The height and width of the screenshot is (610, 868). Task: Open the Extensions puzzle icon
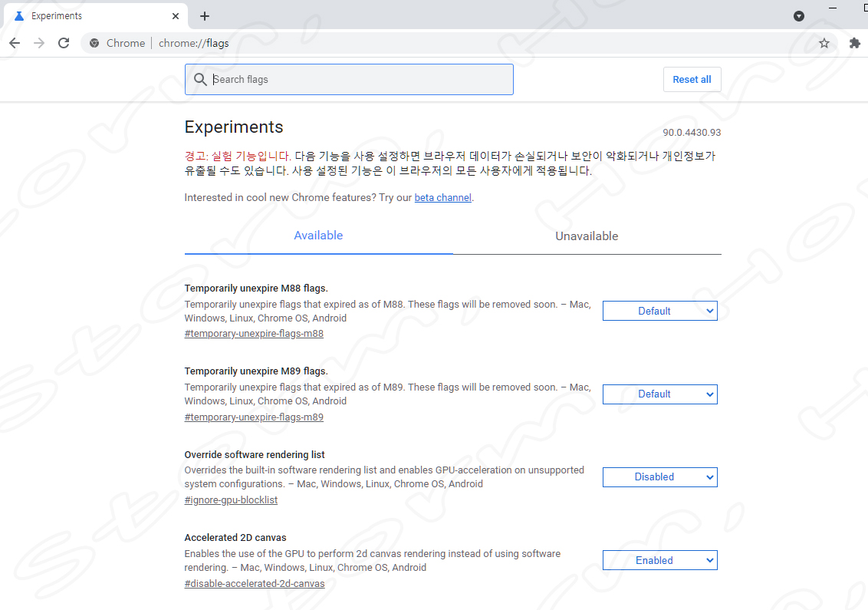point(855,43)
